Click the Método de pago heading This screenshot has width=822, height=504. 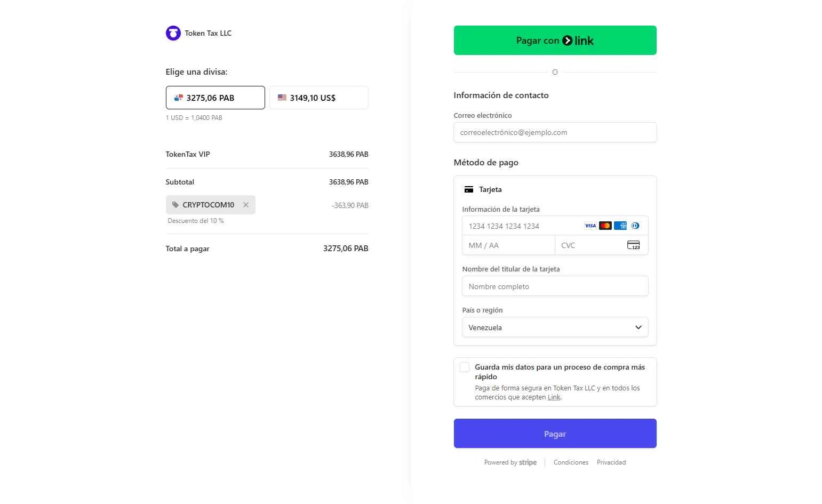point(486,163)
